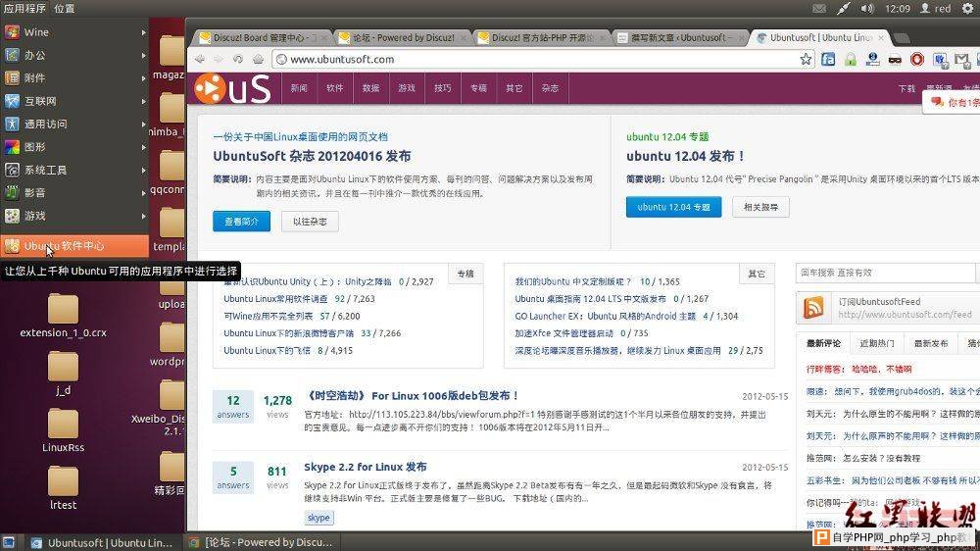Viewport: 980px width, 551px height.
Task: Open the 图形 graphics menu category
Action: (x=74, y=147)
